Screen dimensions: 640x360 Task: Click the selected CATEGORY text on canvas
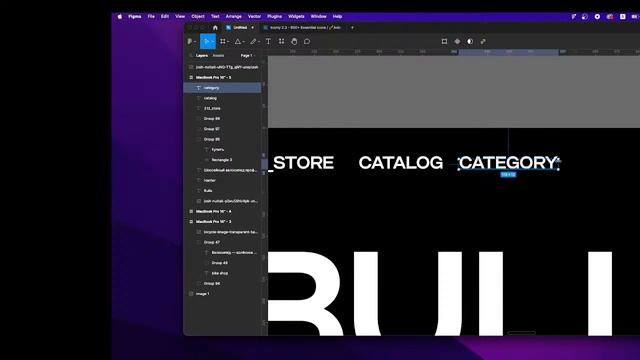[x=508, y=163]
